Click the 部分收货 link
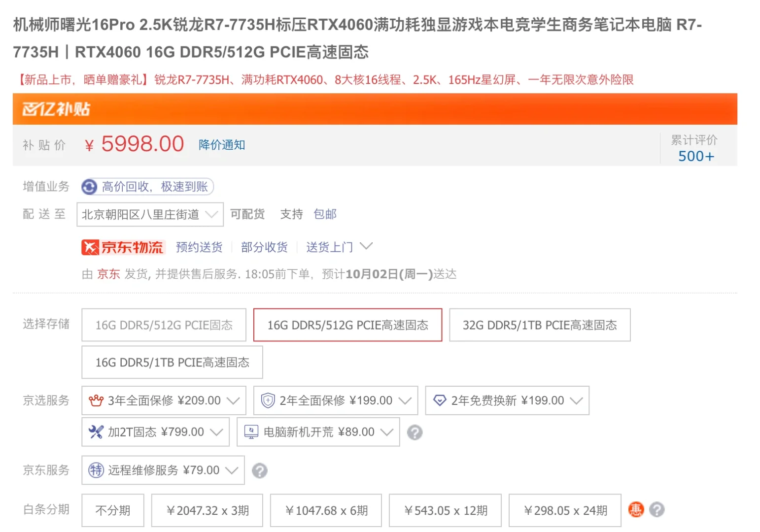 tap(264, 247)
